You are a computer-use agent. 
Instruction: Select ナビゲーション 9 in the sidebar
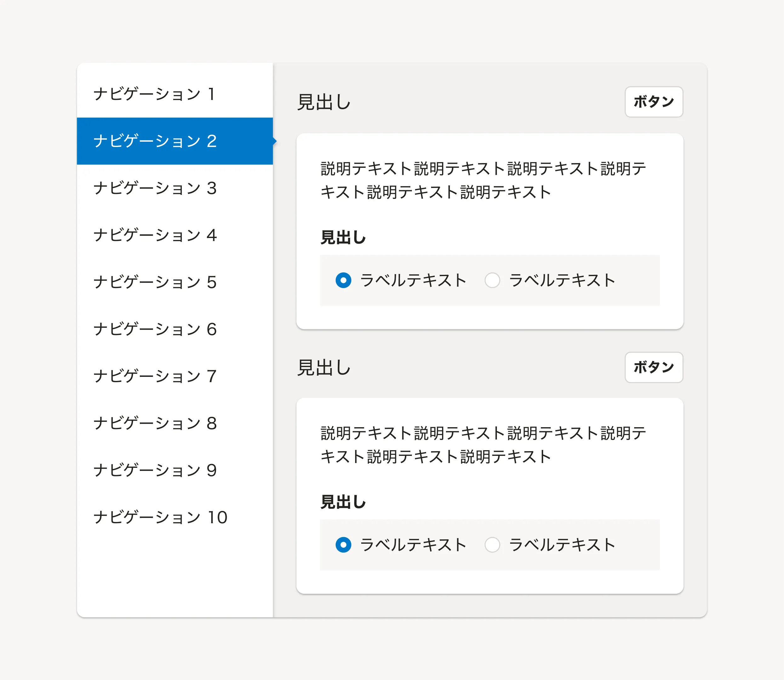(155, 471)
